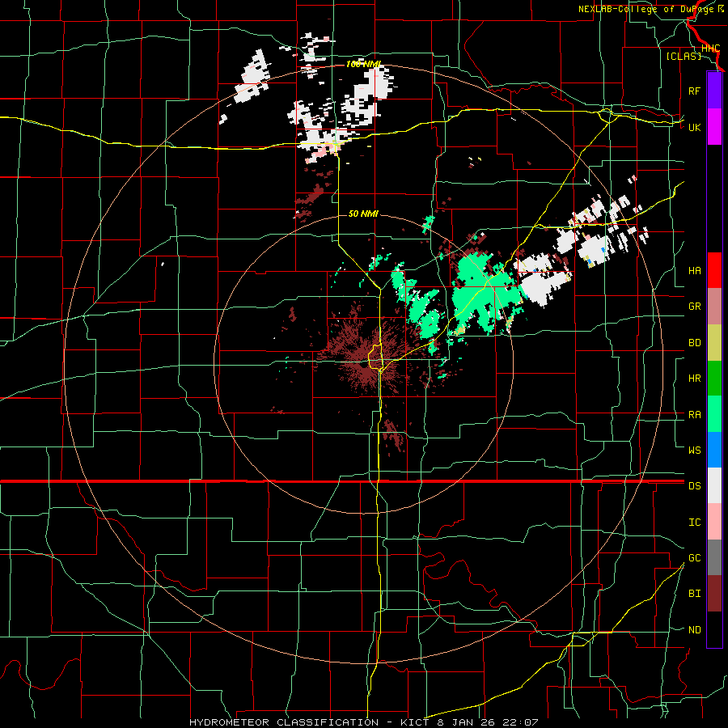The height and width of the screenshot is (728, 728).
Task: Click the 'HHC' product label
Action: (x=710, y=49)
